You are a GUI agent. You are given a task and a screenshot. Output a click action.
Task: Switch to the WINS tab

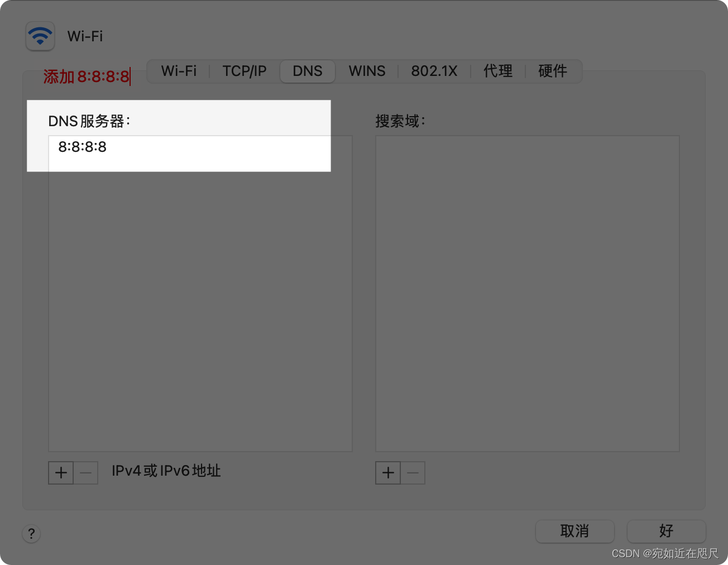click(x=366, y=71)
